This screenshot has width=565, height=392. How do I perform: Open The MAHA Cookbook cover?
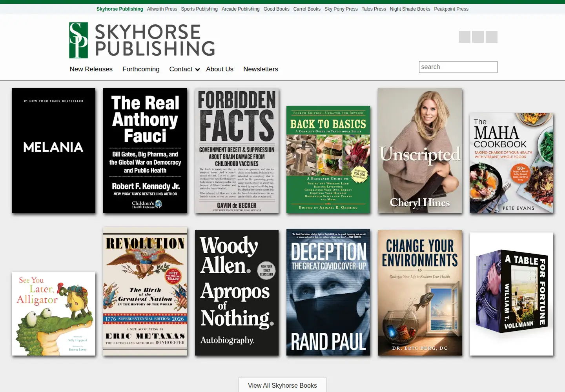click(511, 163)
